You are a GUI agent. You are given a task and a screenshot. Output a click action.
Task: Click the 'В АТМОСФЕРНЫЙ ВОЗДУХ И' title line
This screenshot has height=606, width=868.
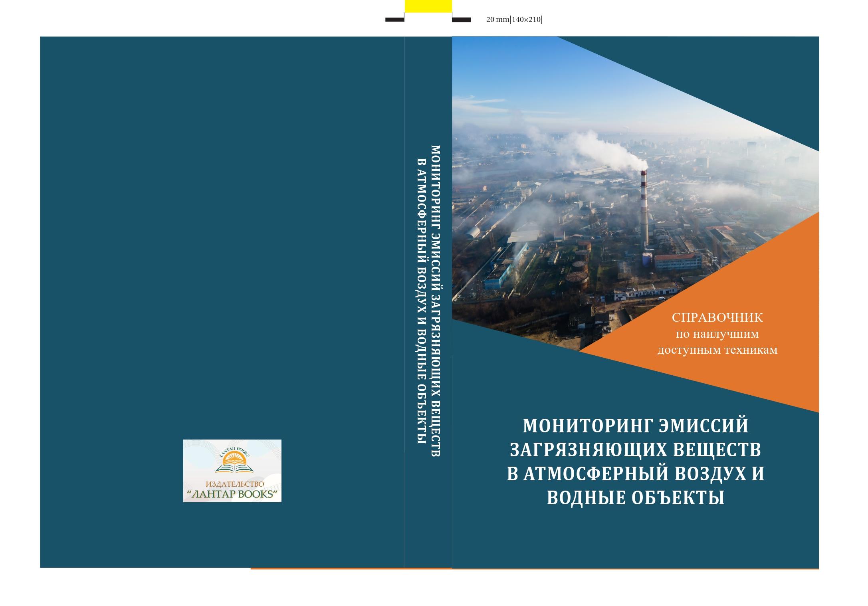click(636, 474)
